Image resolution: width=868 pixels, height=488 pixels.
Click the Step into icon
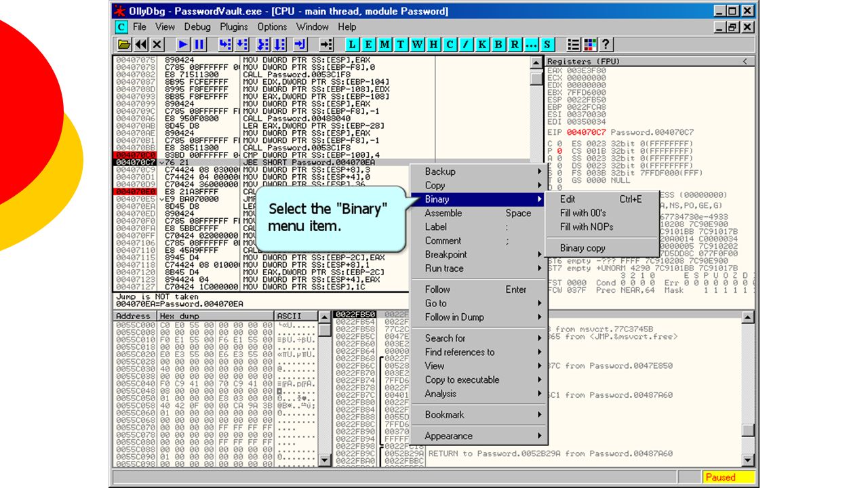[x=225, y=45]
